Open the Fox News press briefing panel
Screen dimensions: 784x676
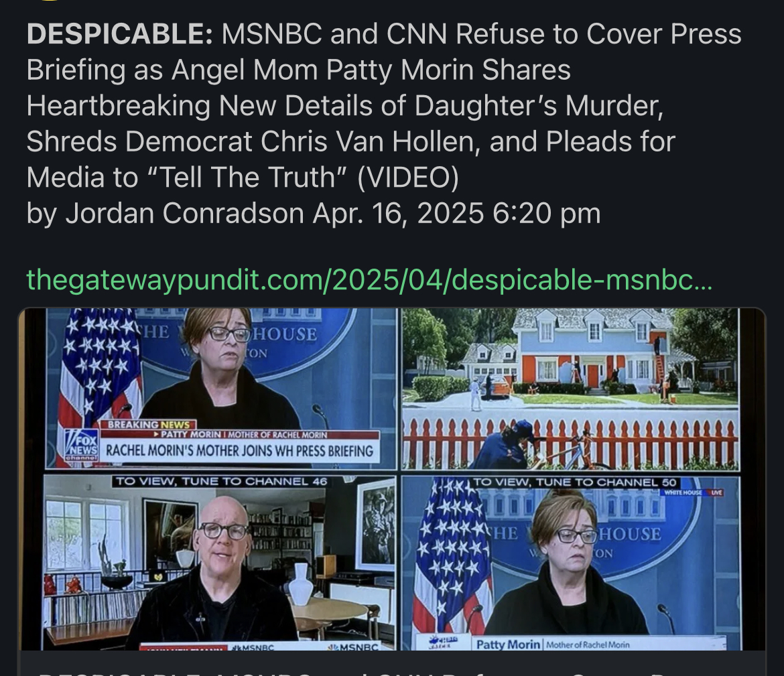tap(220, 389)
